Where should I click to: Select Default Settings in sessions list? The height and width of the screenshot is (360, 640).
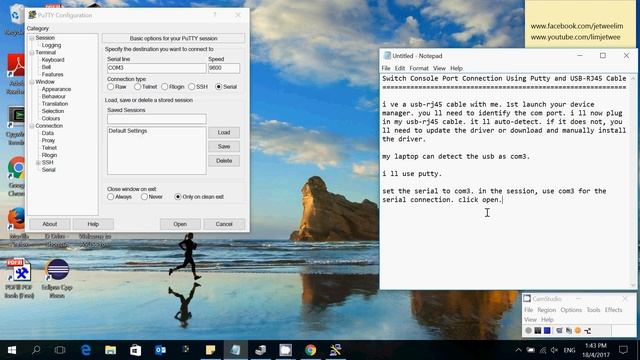click(128, 131)
